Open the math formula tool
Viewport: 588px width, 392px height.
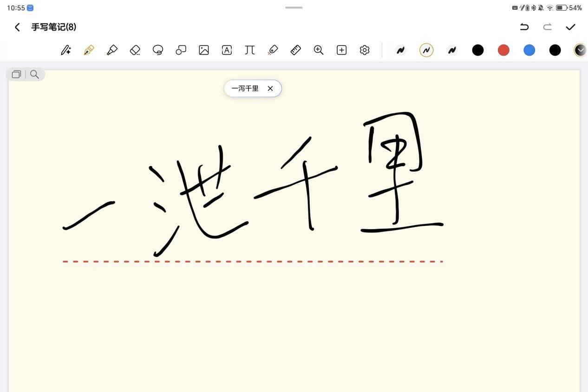click(x=250, y=50)
